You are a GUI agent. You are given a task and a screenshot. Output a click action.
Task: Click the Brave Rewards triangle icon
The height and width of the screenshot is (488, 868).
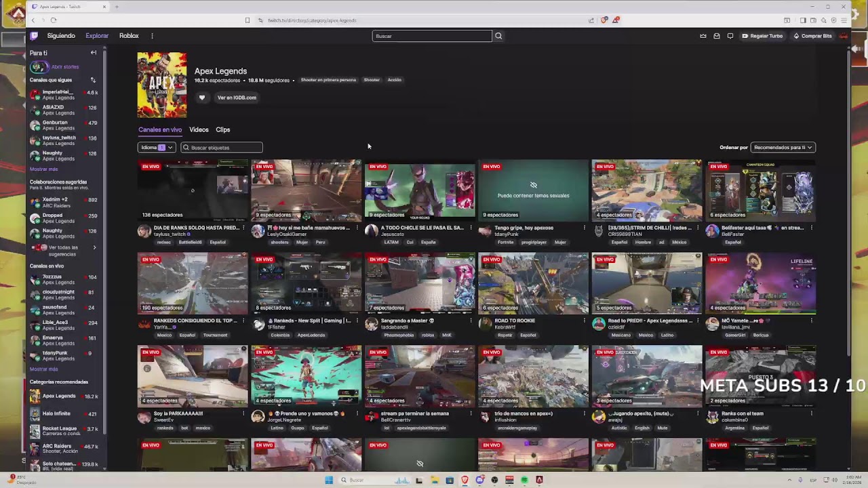pyautogui.click(x=616, y=20)
